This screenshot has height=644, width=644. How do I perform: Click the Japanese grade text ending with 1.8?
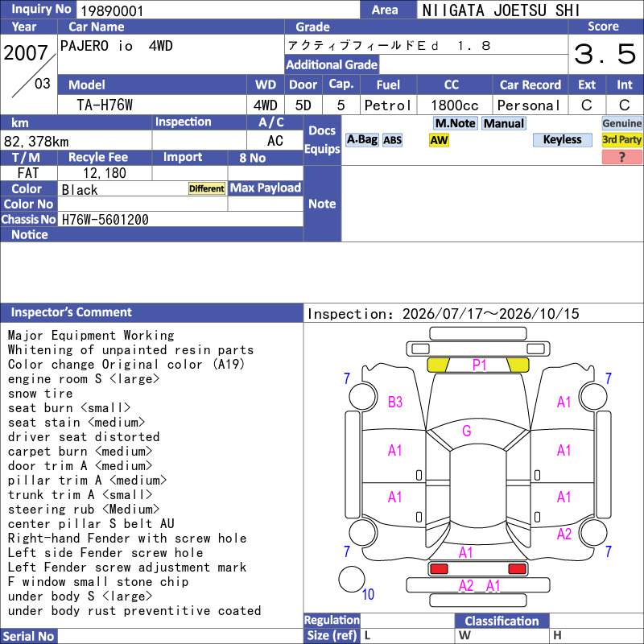pos(389,45)
